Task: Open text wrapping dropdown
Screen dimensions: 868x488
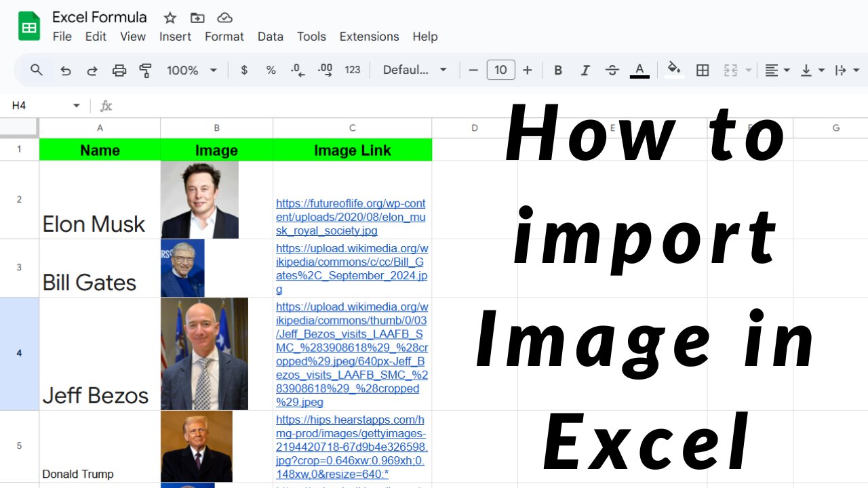Action: click(x=846, y=70)
